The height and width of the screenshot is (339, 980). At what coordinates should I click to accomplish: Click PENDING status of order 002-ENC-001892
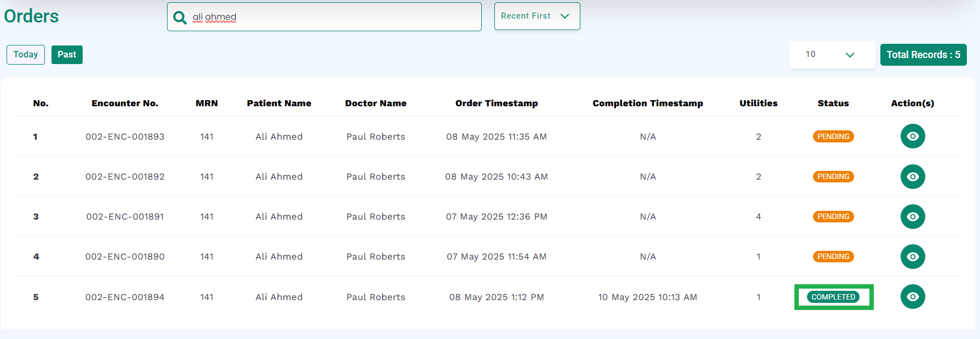[x=833, y=176]
